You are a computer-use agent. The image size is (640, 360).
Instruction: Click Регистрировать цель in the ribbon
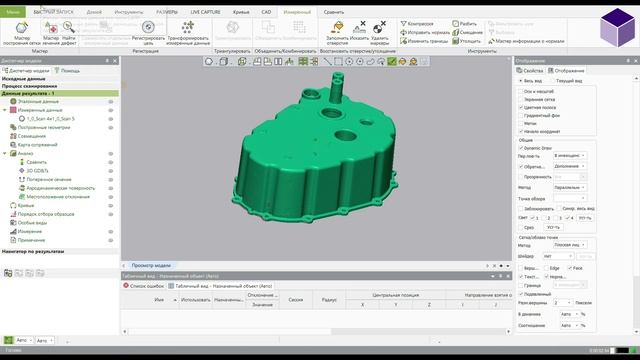coord(148,33)
